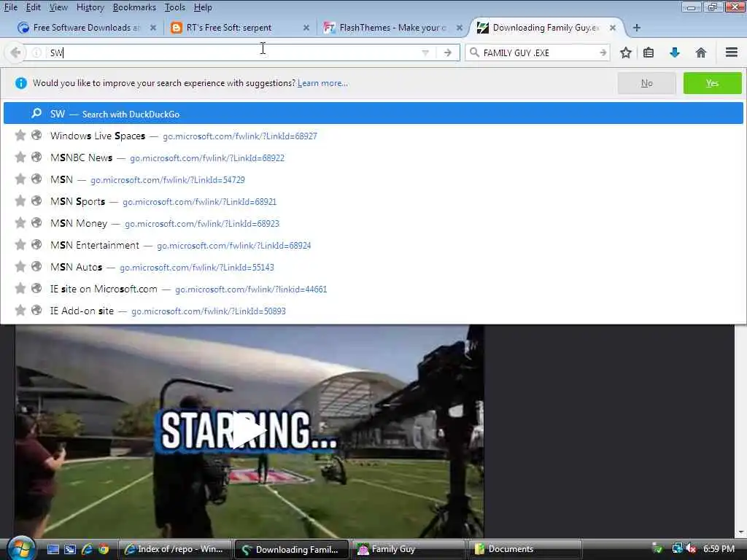747x560 pixels.
Task: Click bookmark star beside Windows Live Spaces
Action: pyautogui.click(x=20, y=135)
